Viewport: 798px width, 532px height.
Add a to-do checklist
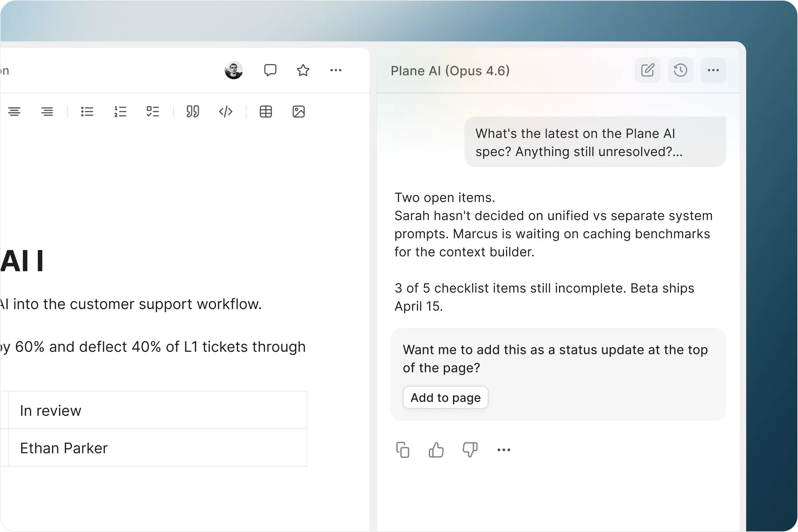(x=153, y=112)
